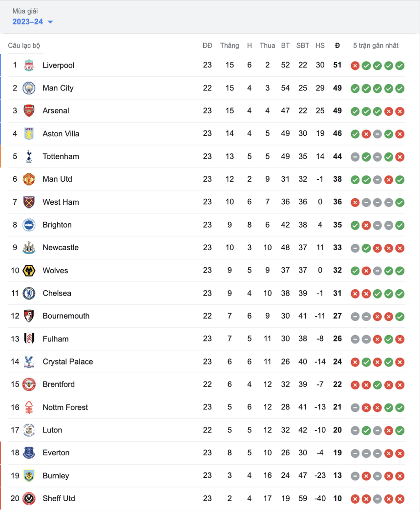Screen dimensions: 420x512
Task: Click Aston Villa's draw result indicator
Action: pos(377,134)
